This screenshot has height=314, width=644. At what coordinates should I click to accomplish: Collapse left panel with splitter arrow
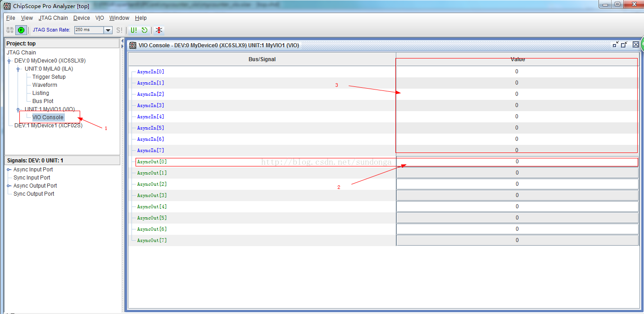tap(122, 41)
